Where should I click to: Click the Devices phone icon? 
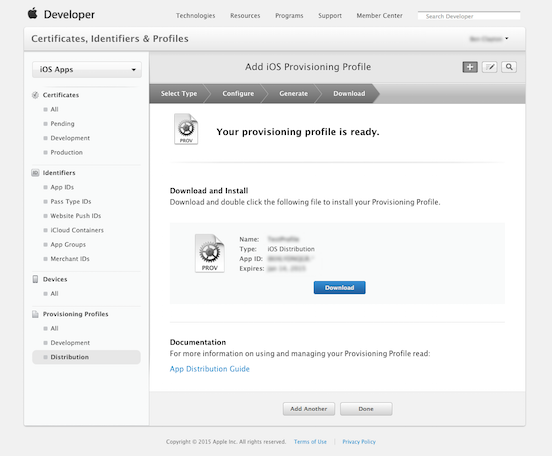pyautogui.click(x=35, y=279)
